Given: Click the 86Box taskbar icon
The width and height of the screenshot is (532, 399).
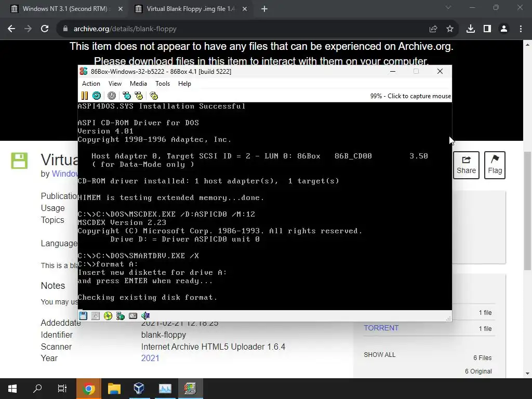Looking at the screenshot, I should (190, 389).
